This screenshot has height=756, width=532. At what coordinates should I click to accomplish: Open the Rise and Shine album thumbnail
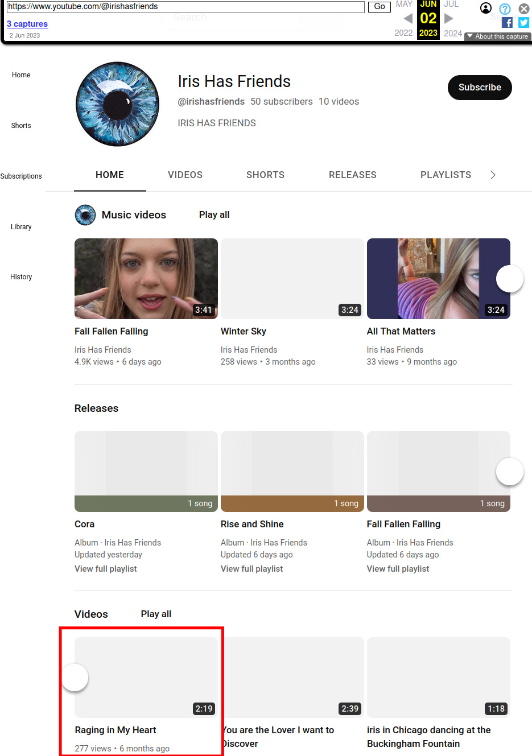(x=292, y=472)
